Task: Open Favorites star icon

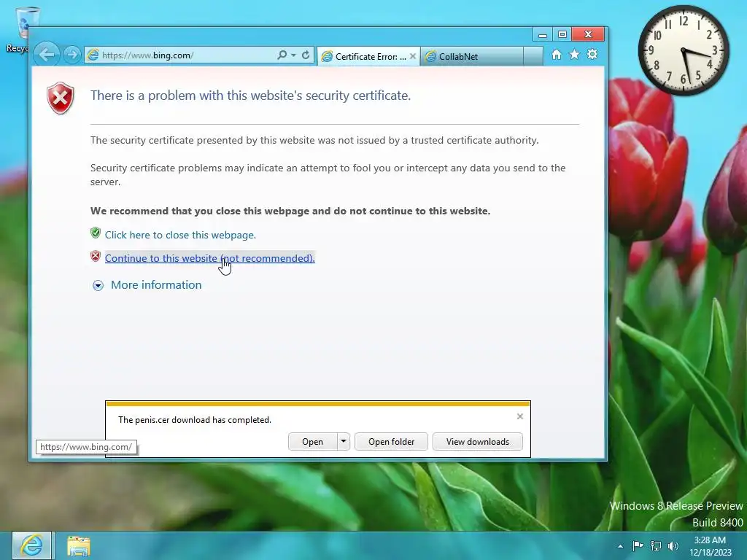Action: click(575, 54)
